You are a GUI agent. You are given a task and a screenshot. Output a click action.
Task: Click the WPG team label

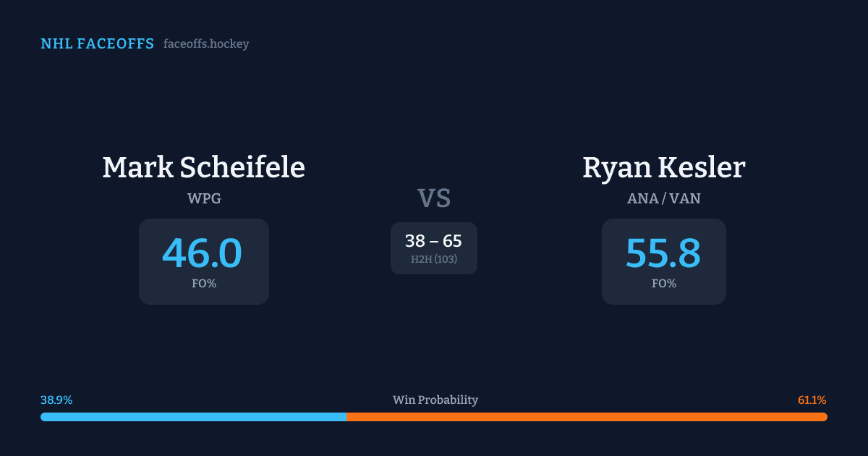tap(204, 198)
